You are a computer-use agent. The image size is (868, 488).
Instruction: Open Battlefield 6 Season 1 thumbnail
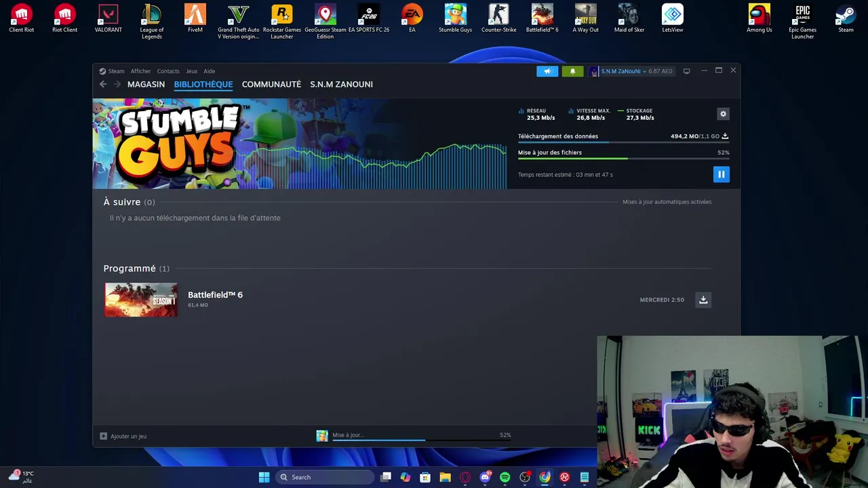(141, 300)
